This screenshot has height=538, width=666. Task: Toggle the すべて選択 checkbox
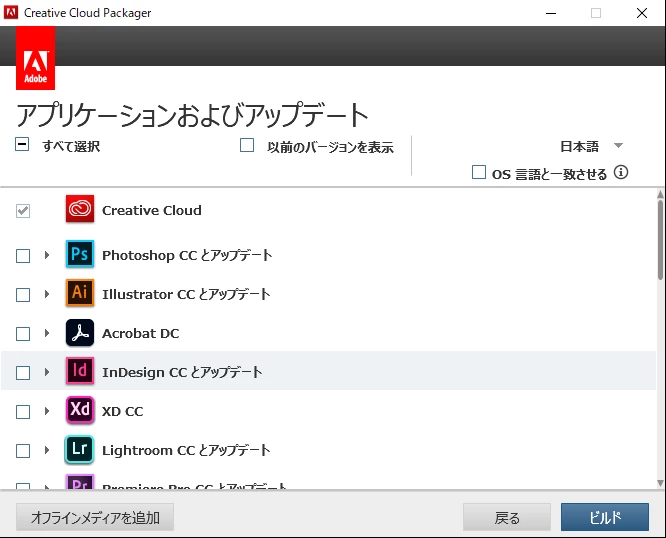[x=22, y=144]
